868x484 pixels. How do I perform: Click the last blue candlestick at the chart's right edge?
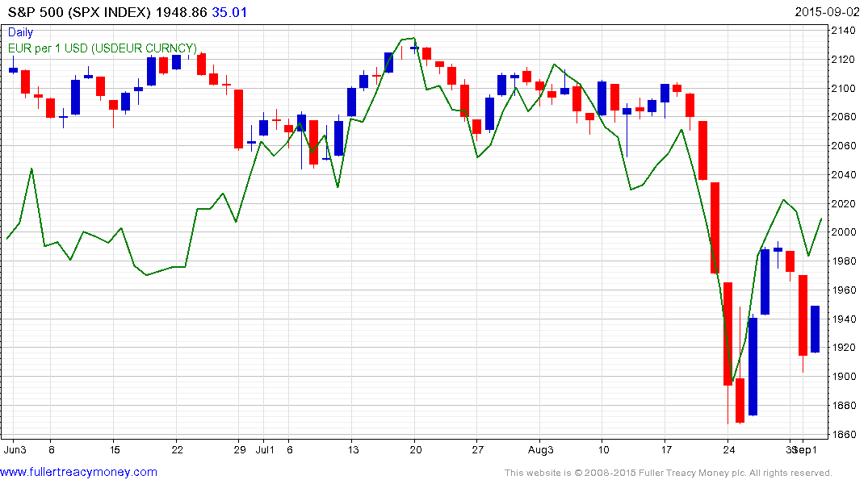[x=815, y=329]
